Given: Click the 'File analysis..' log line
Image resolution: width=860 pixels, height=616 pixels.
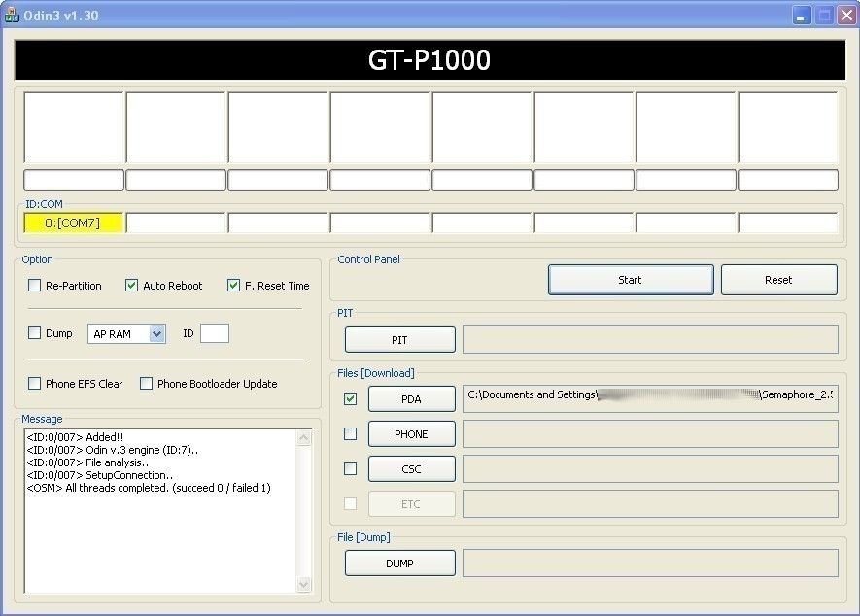Looking at the screenshot, I should point(87,462).
